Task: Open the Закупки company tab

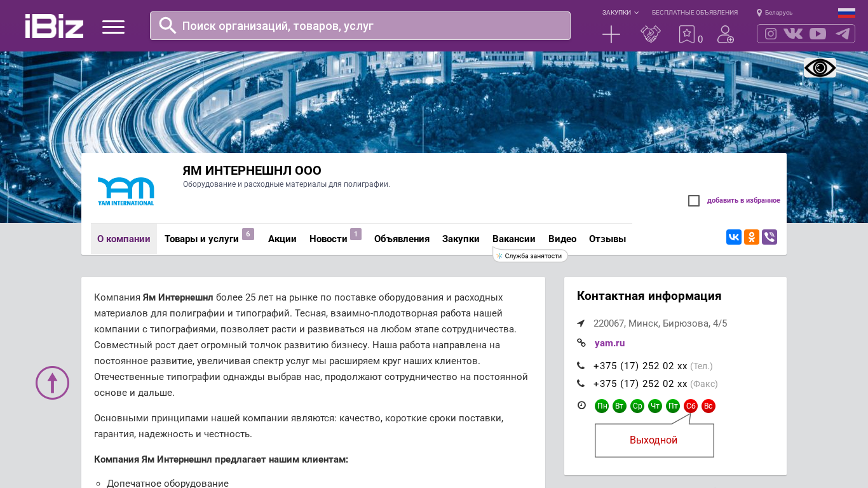Action: 461,239
